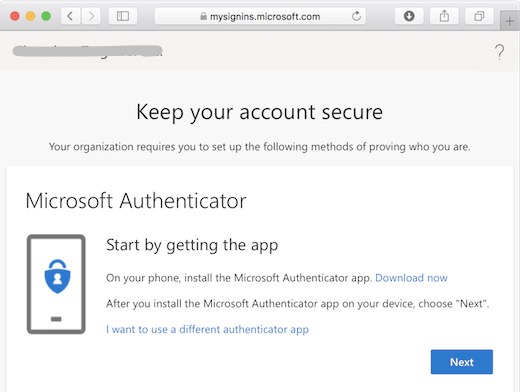Click the 'Your organization requires you' sentence
The height and width of the screenshot is (392, 520).
(259, 147)
